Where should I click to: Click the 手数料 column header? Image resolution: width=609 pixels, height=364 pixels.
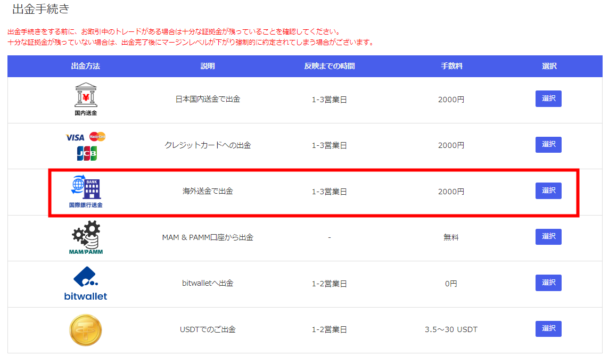pyautogui.click(x=451, y=66)
